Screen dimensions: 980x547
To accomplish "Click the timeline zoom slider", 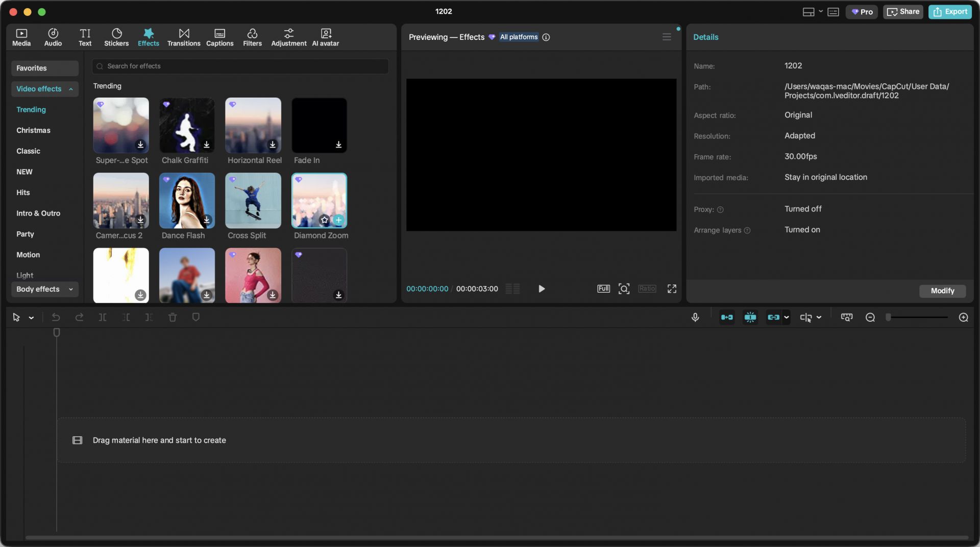I will pyautogui.click(x=917, y=317).
